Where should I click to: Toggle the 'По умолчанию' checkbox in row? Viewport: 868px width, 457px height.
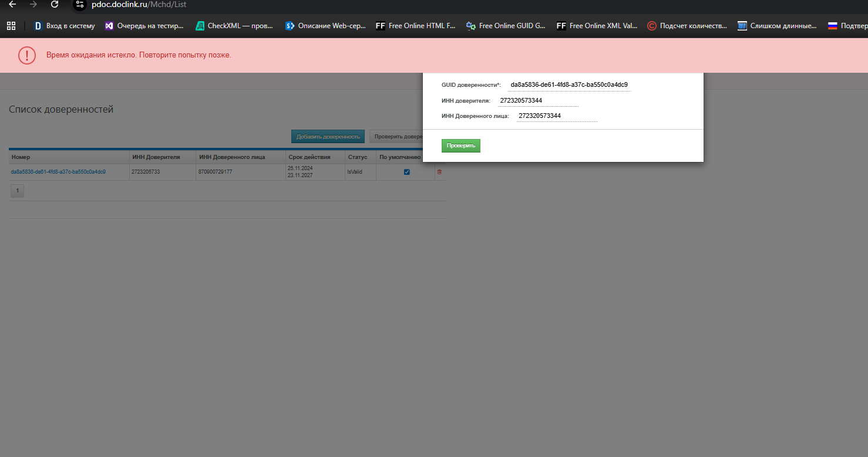pos(407,172)
